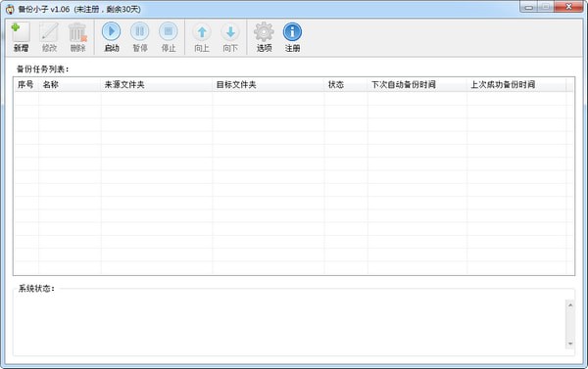Screen dimensions: 588x369
Task: Click the 状态 column header
Action: [x=346, y=84]
